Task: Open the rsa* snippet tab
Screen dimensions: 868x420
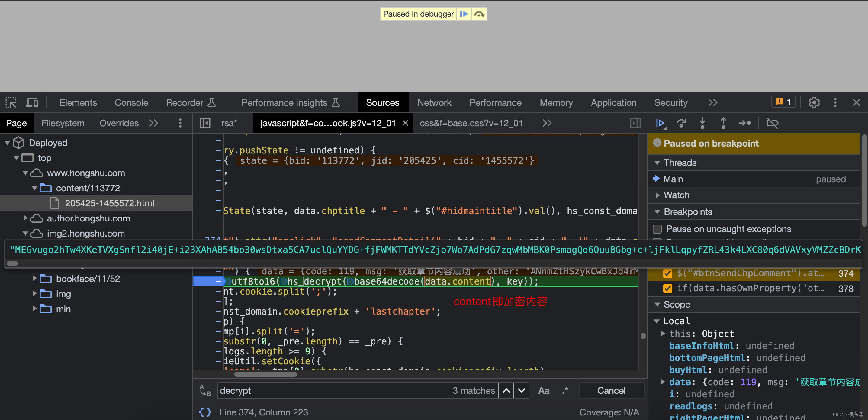Action: [229, 123]
